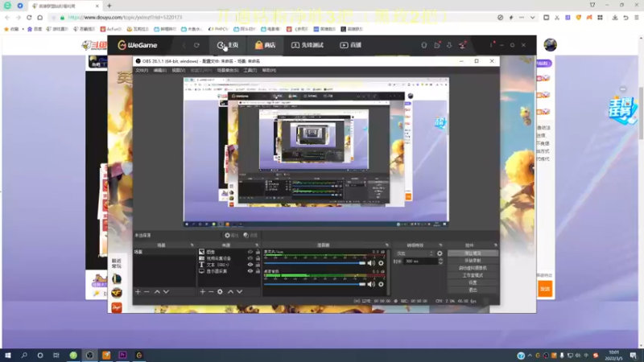Adjust the 麦克风/Aux volume slider

tap(315, 263)
